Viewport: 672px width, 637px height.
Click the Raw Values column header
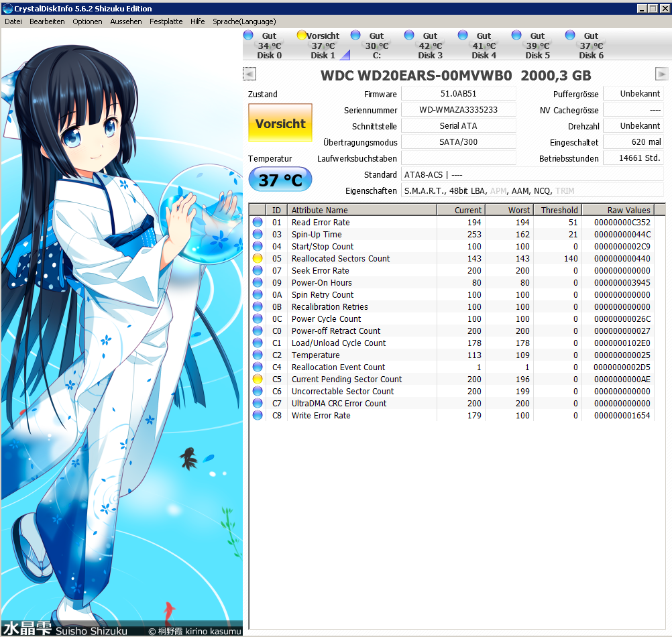click(618, 210)
